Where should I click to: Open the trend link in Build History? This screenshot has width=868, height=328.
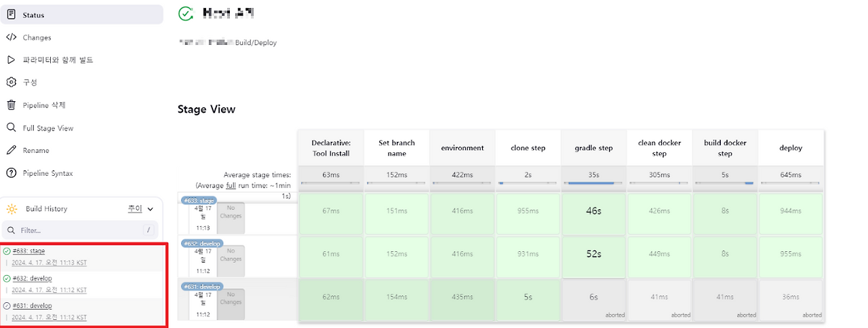pos(135,209)
